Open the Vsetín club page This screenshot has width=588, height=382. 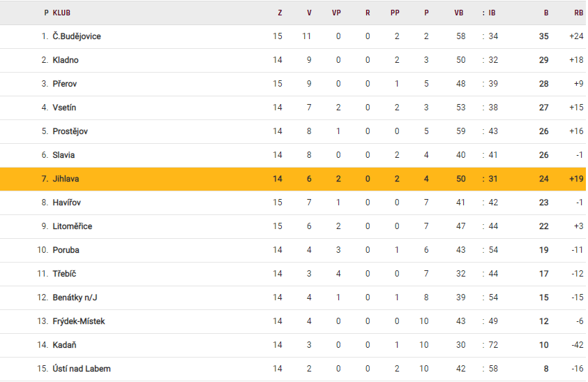tap(66, 108)
